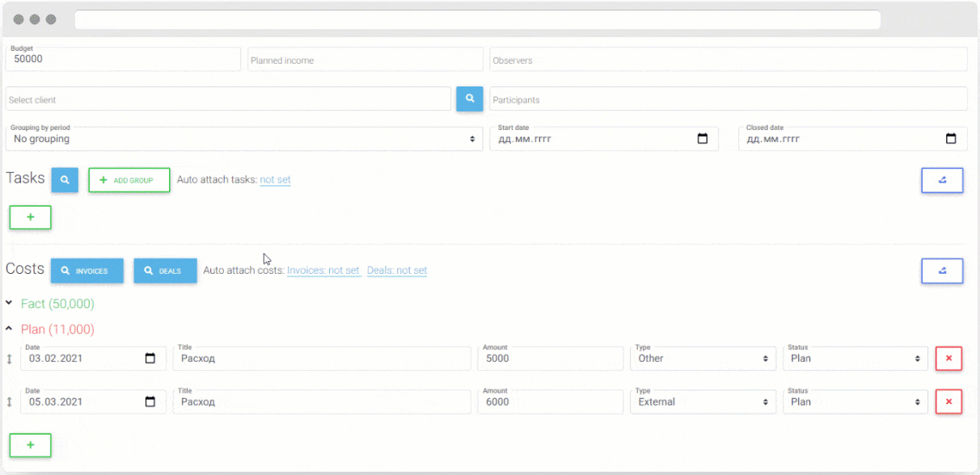Search tasks using the Tasks magnifier button
980x475 pixels.
(x=65, y=180)
